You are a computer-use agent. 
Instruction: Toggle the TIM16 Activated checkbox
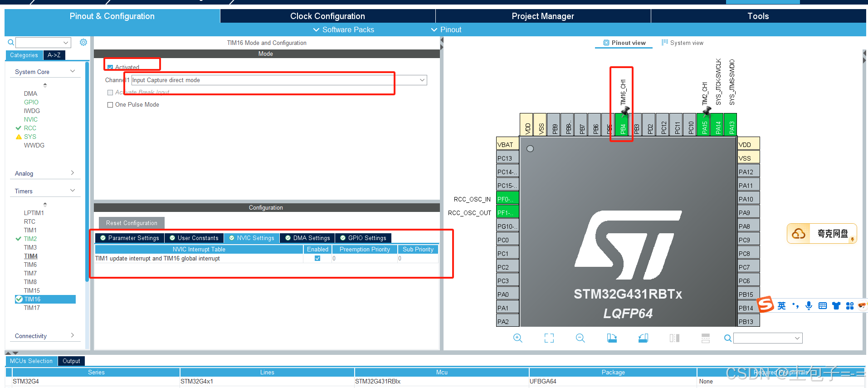tap(110, 67)
